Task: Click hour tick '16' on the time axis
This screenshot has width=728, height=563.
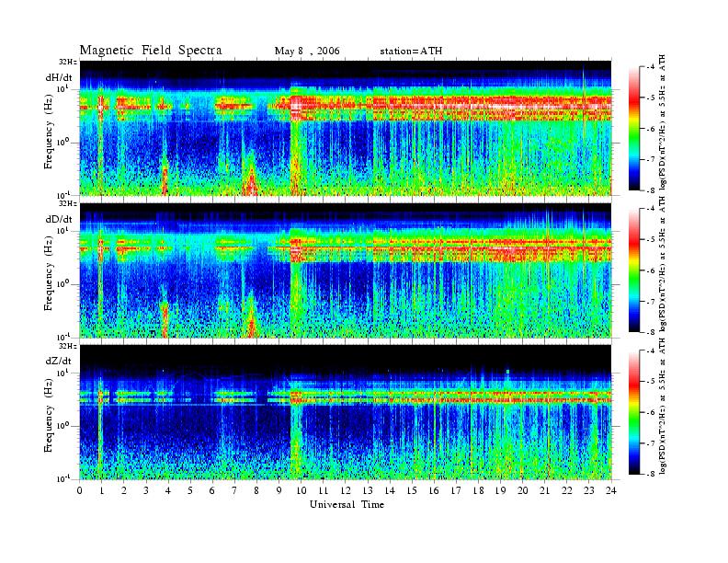Action: coord(434,491)
